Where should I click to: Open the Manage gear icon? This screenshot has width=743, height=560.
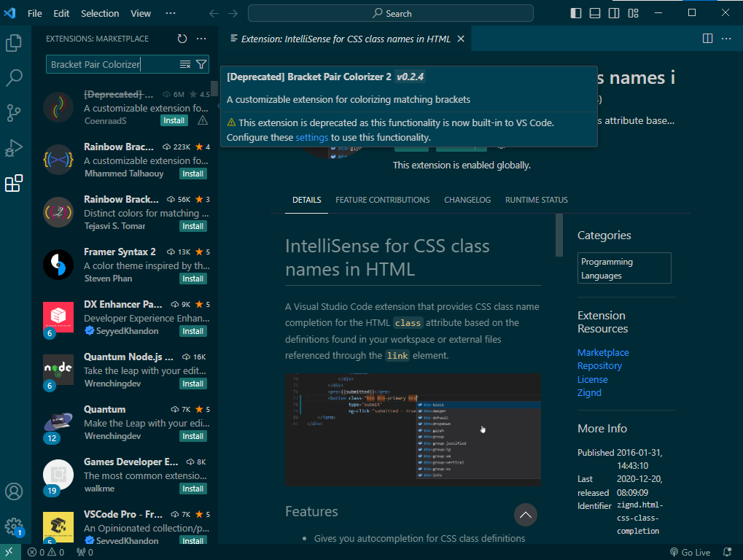(14, 526)
